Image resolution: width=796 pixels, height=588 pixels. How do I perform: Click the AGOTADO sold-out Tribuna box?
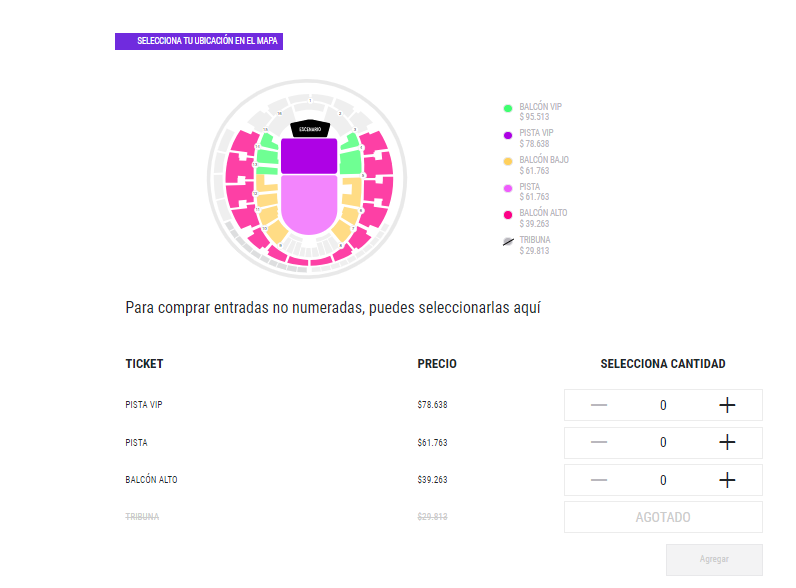point(663,517)
